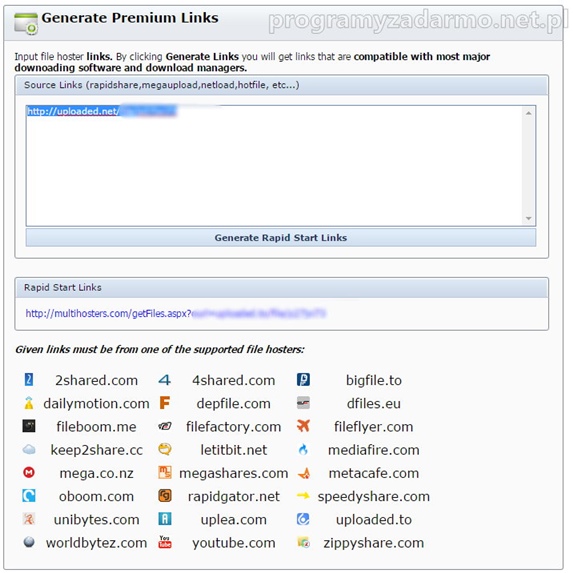Click the depfile.com orange F icon
This screenshot has height=573, width=573.
164,403
